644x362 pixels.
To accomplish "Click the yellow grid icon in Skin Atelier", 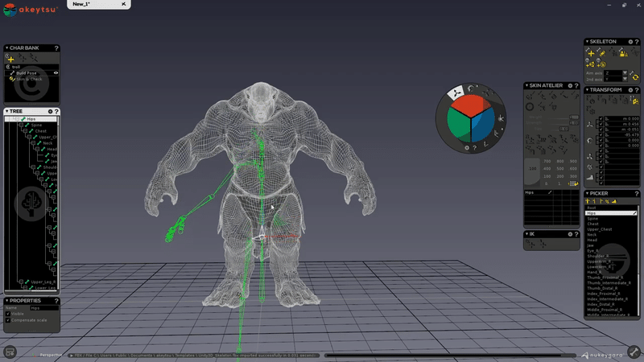I will [572, 183].
